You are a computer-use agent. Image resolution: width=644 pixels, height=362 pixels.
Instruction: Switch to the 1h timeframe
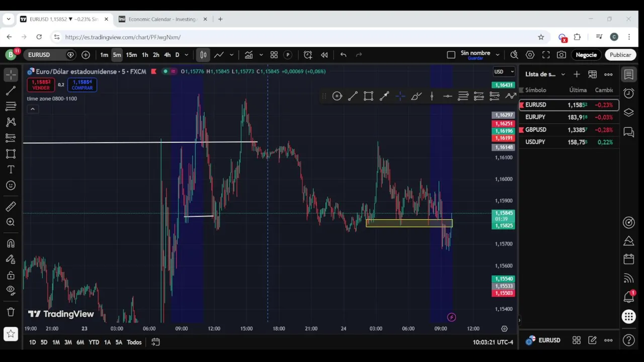click(x=145, y=55)
